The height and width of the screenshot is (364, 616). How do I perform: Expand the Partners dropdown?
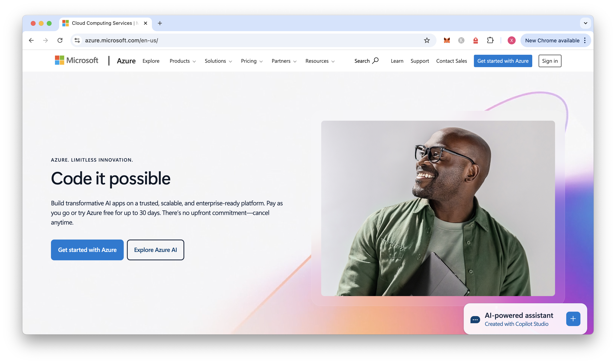click(284, 61)
